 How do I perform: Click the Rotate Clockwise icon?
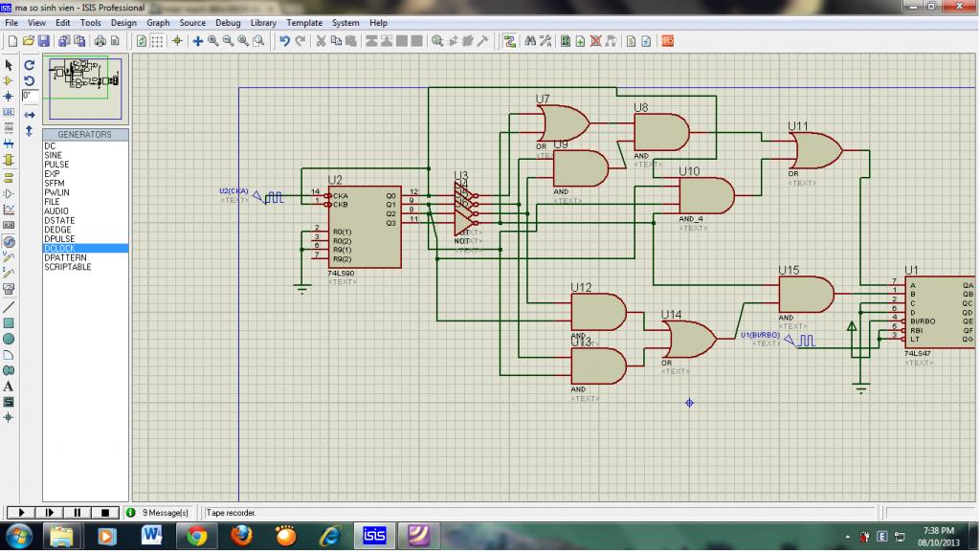(x=29, y=65)
